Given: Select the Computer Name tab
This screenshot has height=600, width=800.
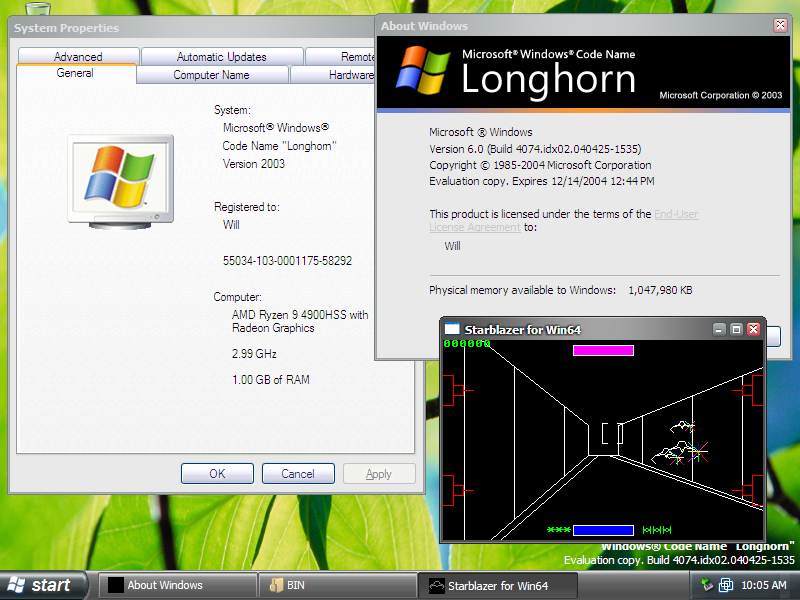Looking at the screenshot, I should click(211, 75).
